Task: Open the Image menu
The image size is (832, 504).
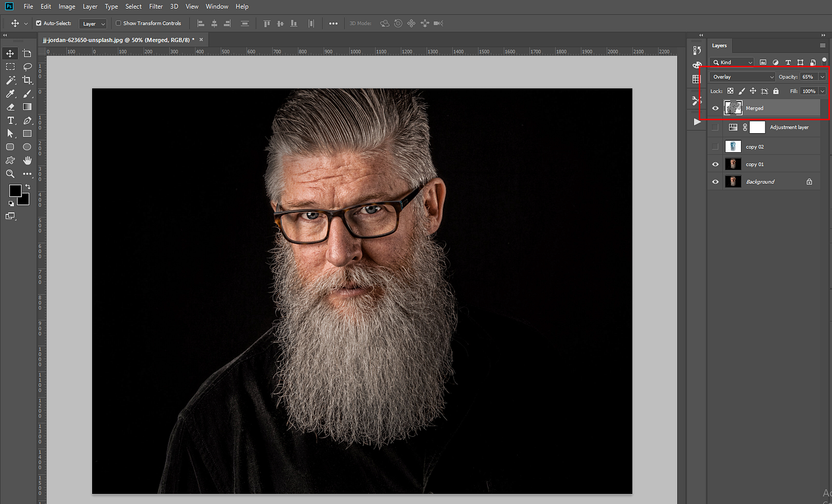Action: (67, 7)
